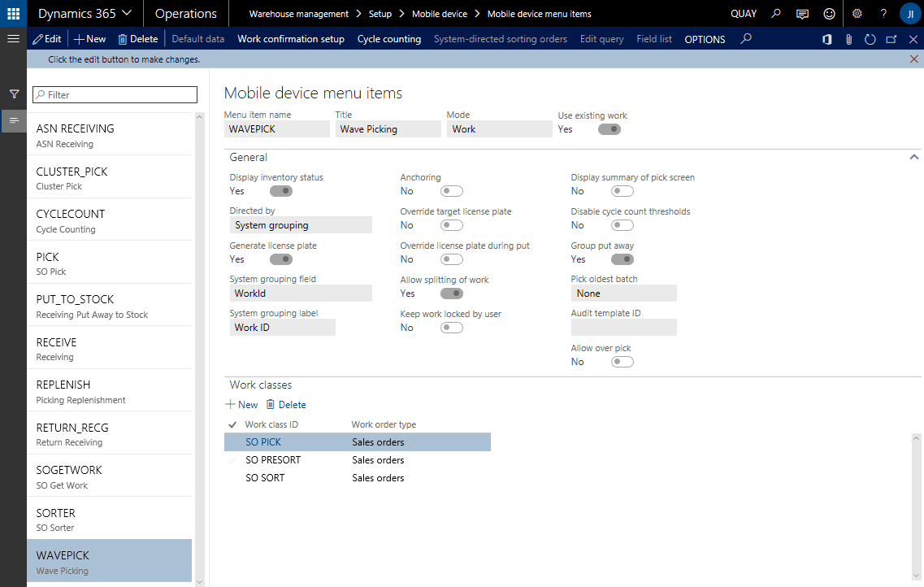The height and width of the screenshot is (587, 924).
Task: Select ASN RECEIVING in the list
Action: tap(110, 135)
